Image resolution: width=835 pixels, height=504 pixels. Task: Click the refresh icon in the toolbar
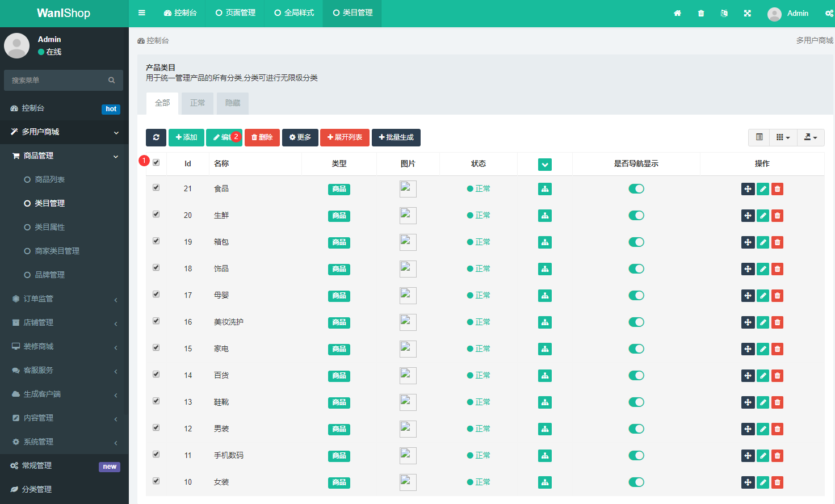pyautogui.click(x=156, y=137)
